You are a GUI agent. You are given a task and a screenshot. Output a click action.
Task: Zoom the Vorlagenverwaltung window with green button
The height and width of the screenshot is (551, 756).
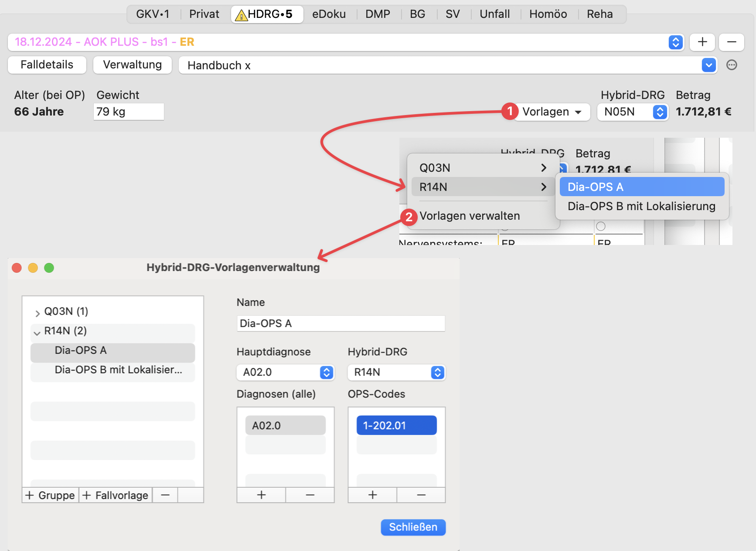[x=49, y=268]
